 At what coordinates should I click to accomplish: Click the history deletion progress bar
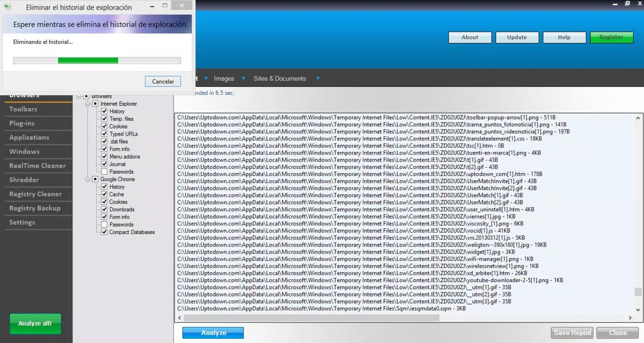[97, 61]
